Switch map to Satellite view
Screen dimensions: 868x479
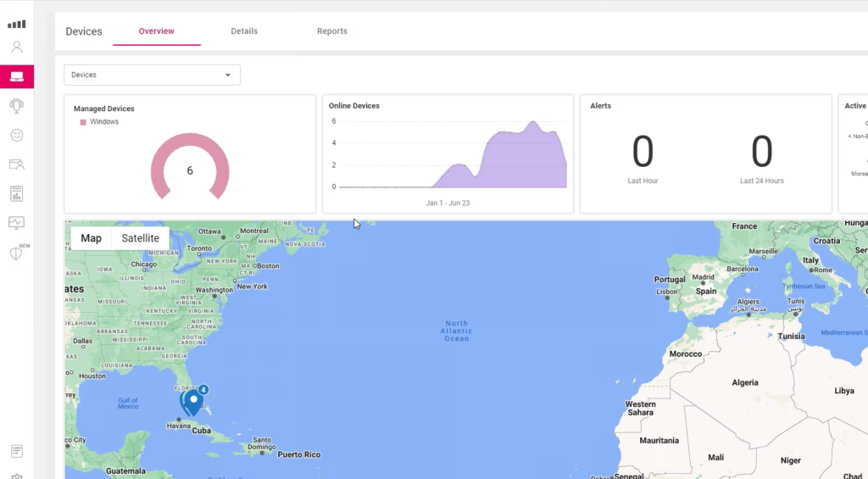tap(140, 238)
